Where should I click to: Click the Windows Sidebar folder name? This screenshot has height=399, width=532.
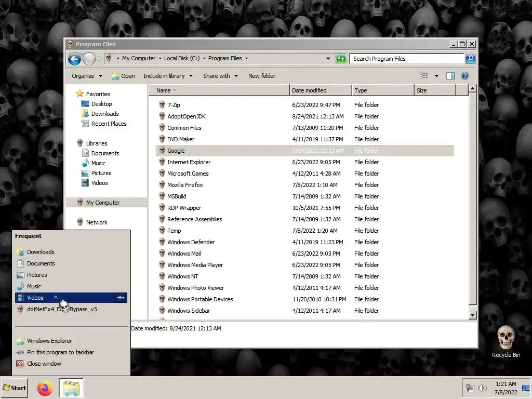tap(188, 311)
